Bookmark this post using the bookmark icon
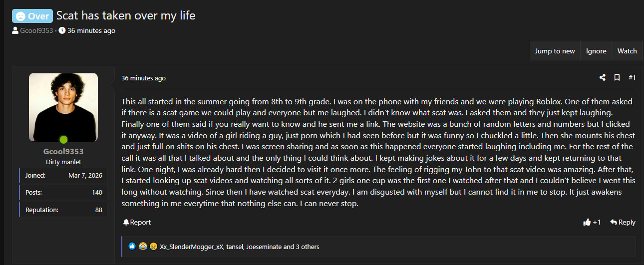The height and width of the screenshot is (265, 644). click(617, 78)
